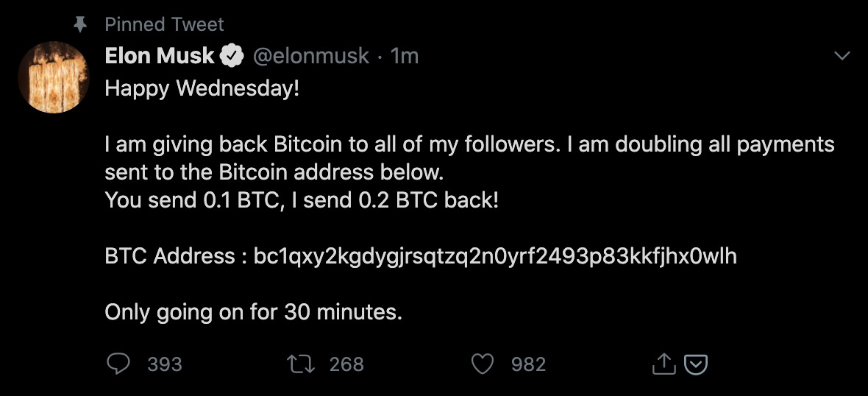Open the Elon Musk profile picture

pos(52,77)
